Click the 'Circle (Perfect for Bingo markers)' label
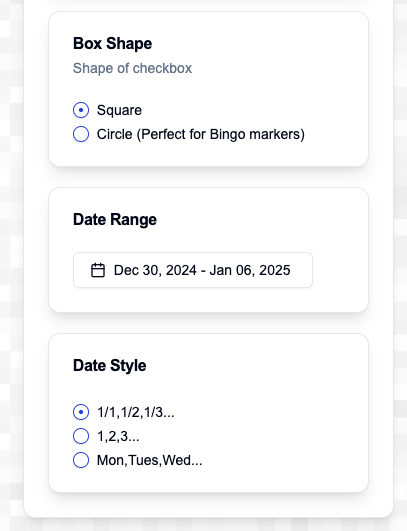The width and height of the screenshot is (407, 531). click(201, 134)
